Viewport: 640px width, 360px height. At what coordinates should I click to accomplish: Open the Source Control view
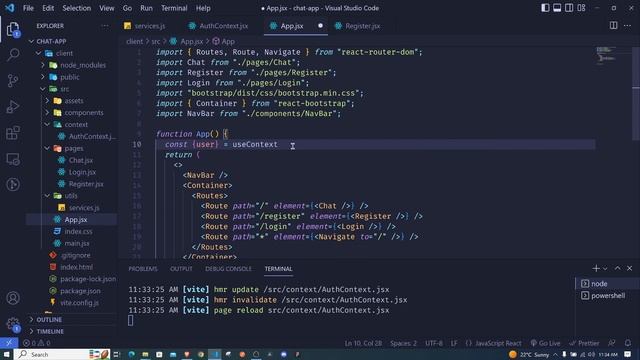click(13, 80)
